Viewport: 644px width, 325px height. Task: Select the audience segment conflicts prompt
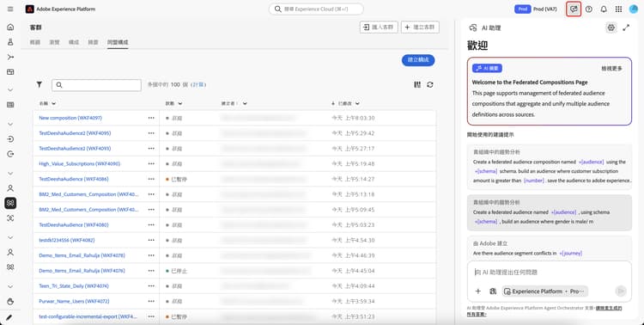(x=550, y=248)
